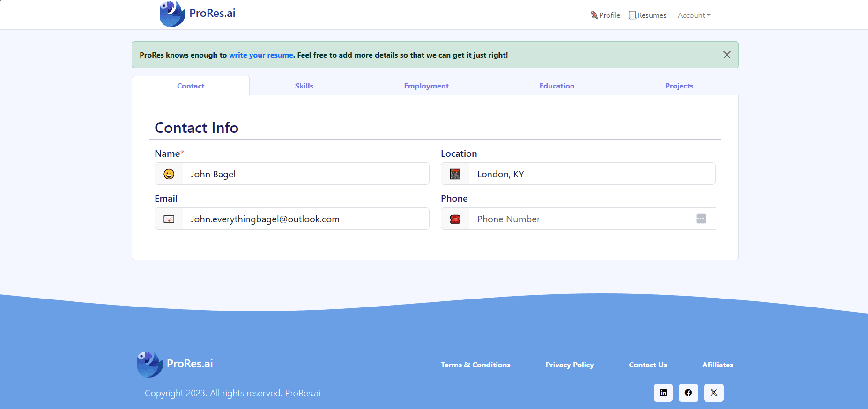Click the LinkedIn icon in footer
The image size is (868, 409).
[x=663, y=393]
